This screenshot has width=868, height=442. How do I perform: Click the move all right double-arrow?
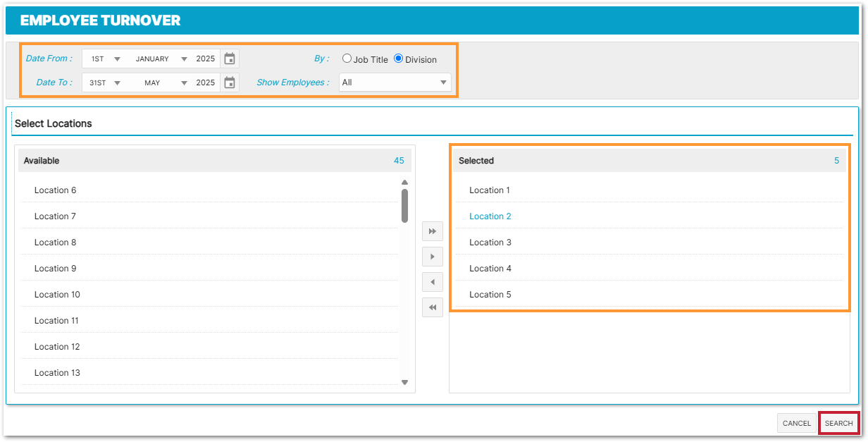(433, 231)
